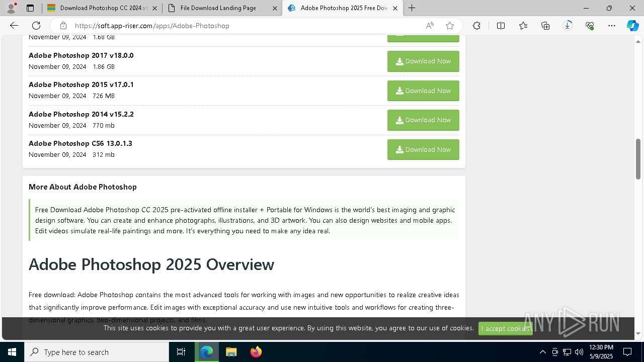Open a new tab with plus icon
The image size is (644, 362).
[x=412, y=8]
